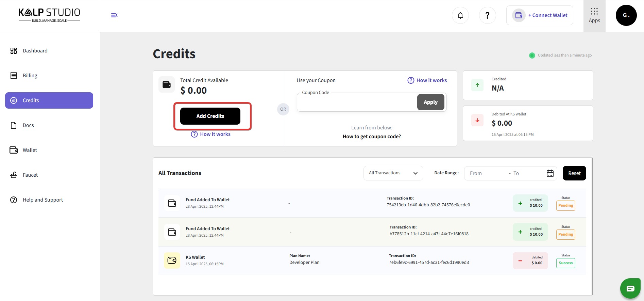Image resolution: width=644 pixels, height=301 pixels.
Task: Reset the transaction date filter
Action: pyautogui.click(x=574, y=173)
